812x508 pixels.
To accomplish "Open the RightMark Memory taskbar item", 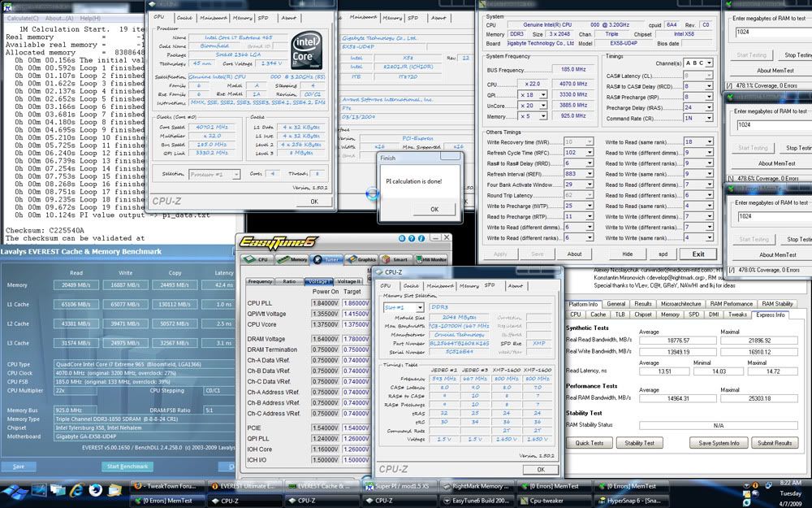I will 477,486.
